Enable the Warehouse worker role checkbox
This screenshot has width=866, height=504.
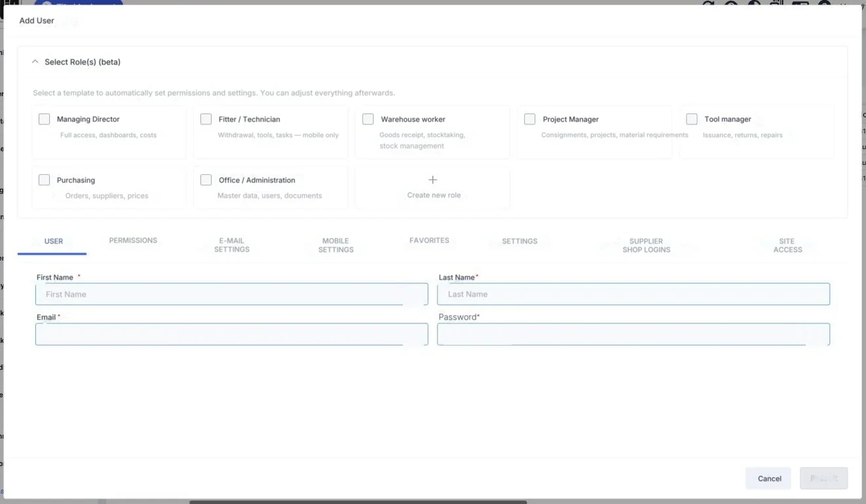368,119
